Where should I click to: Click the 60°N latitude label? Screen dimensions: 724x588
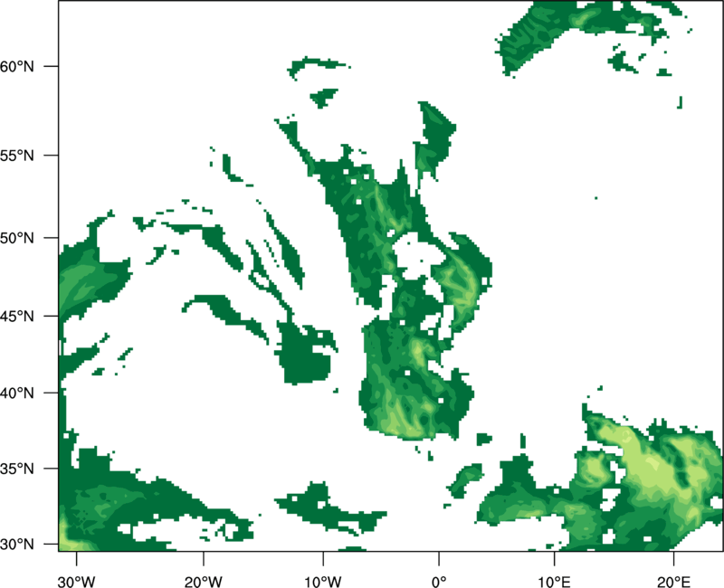(16, 66)
